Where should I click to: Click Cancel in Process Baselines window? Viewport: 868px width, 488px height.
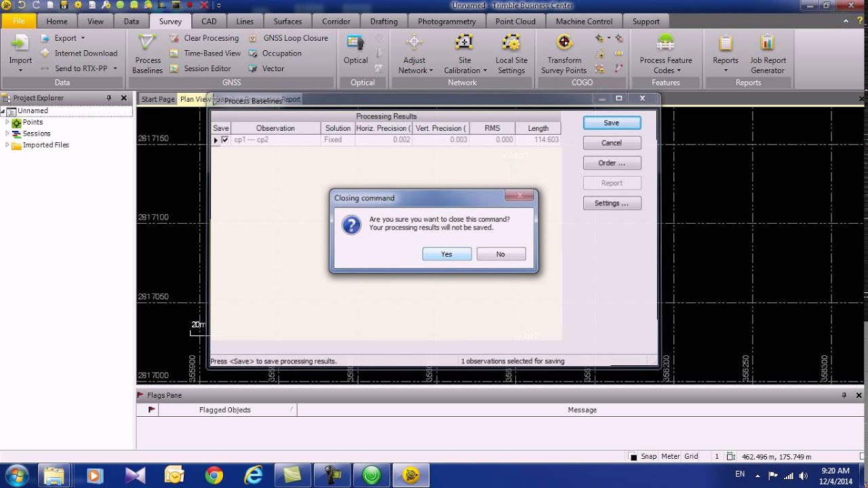(x=612, y=143)
